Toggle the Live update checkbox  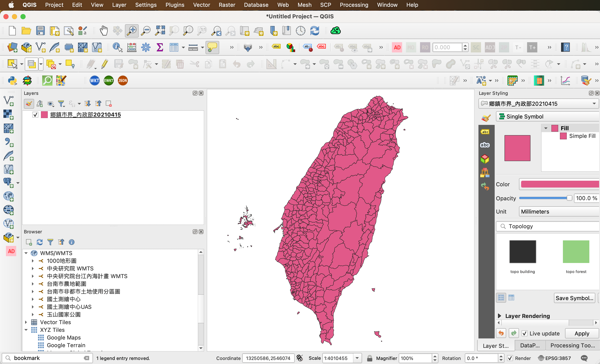525,333
